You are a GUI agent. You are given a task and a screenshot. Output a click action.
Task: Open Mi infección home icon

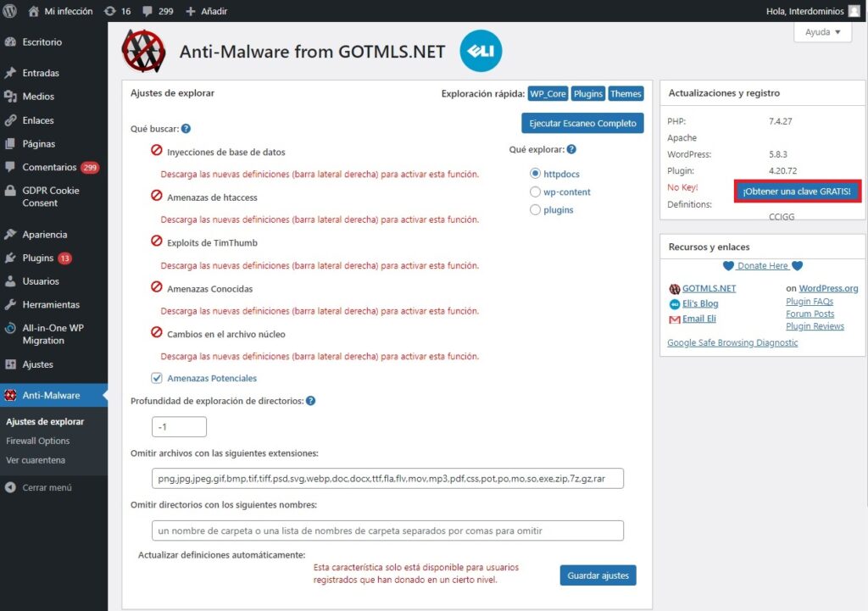click(x=34, y=11)
